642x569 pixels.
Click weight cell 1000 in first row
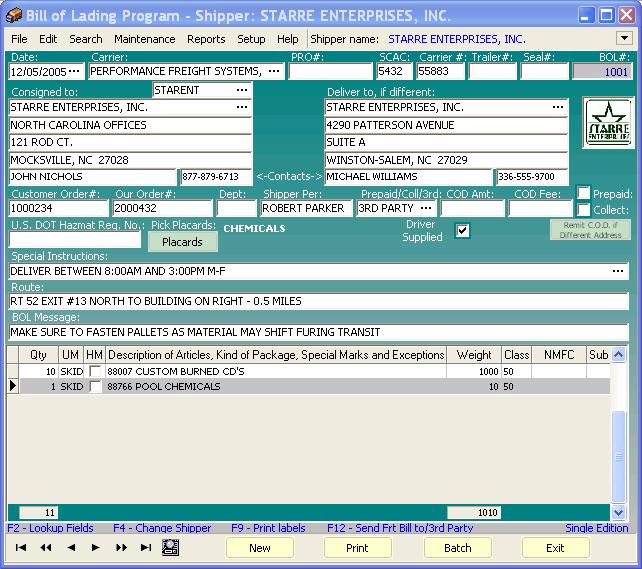(474, 371)
